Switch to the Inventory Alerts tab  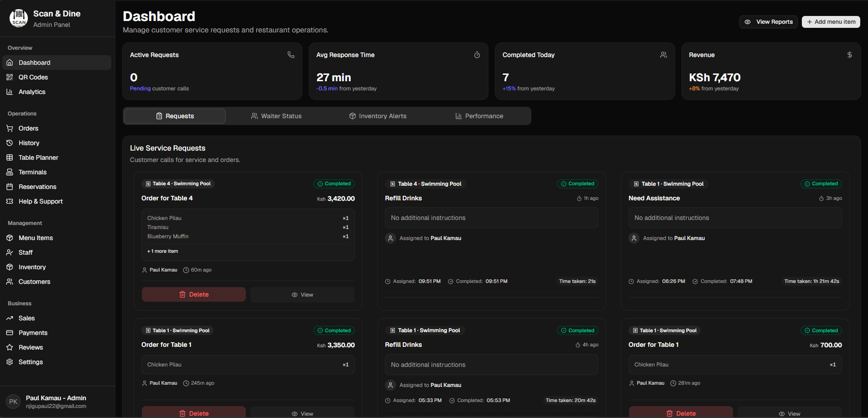378,116
